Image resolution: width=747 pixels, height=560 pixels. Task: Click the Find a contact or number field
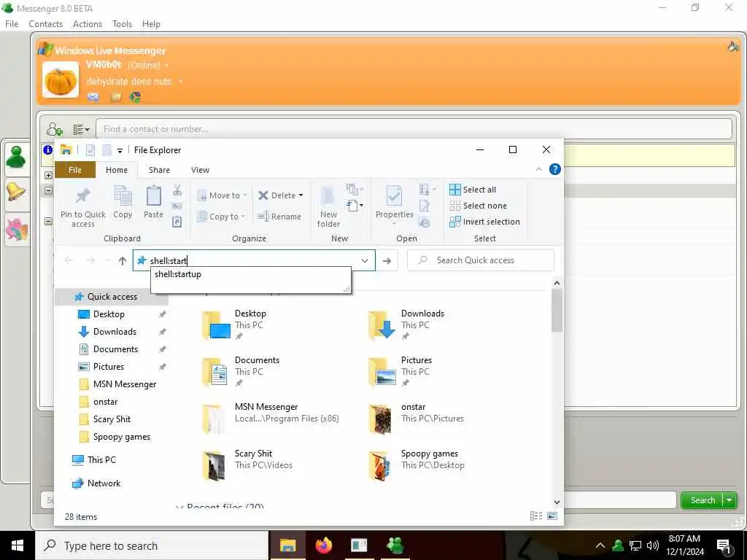click(x=414, y=129)
